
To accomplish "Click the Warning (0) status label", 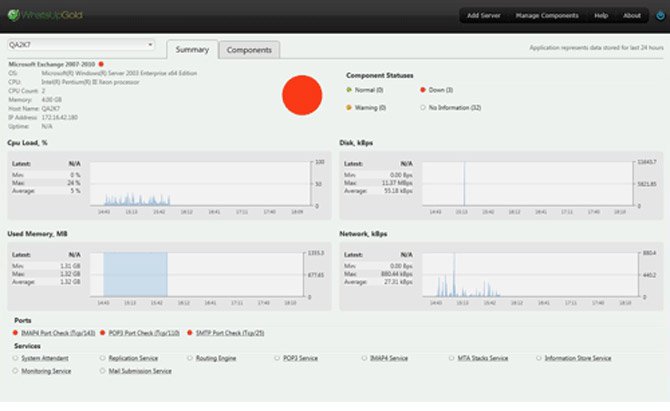I will tap(370, 108).
